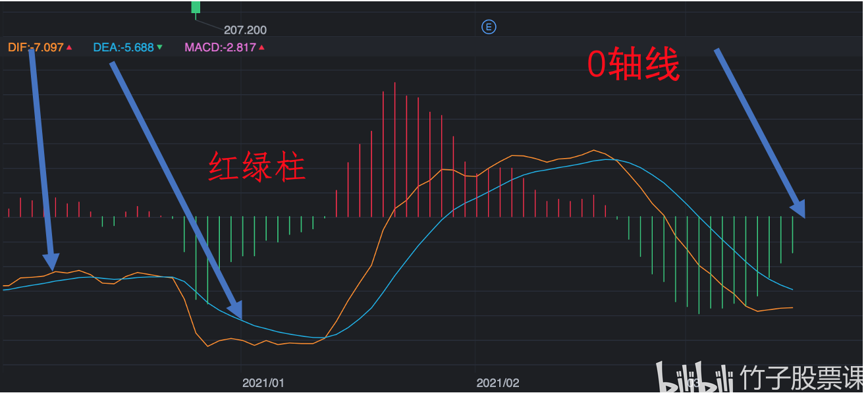This screenshot has height=395, width=868.
Task: Click the red 0轴线 annotation text
Action: (x=633, y=66)
